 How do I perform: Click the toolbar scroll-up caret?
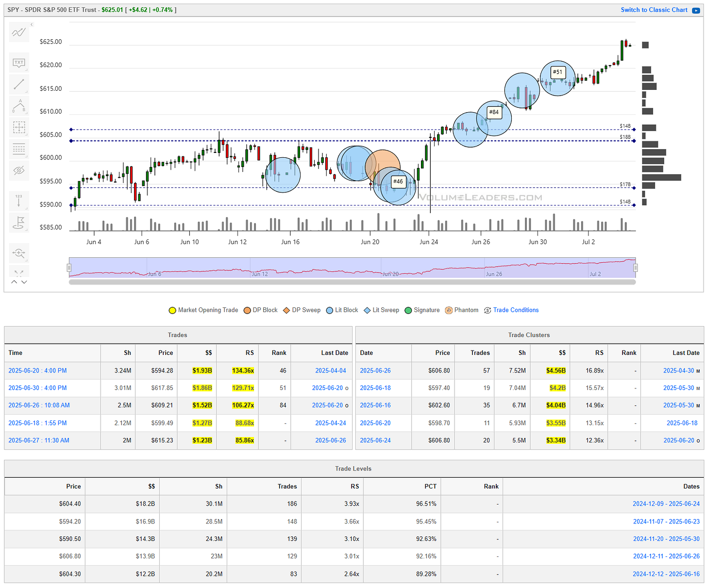click(14, 282)
